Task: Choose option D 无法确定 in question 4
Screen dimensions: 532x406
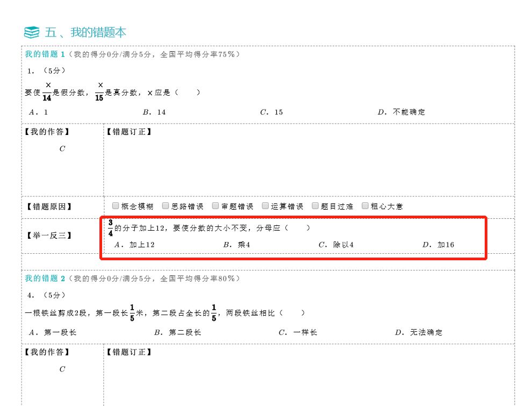Action: [x=419, y=332]
